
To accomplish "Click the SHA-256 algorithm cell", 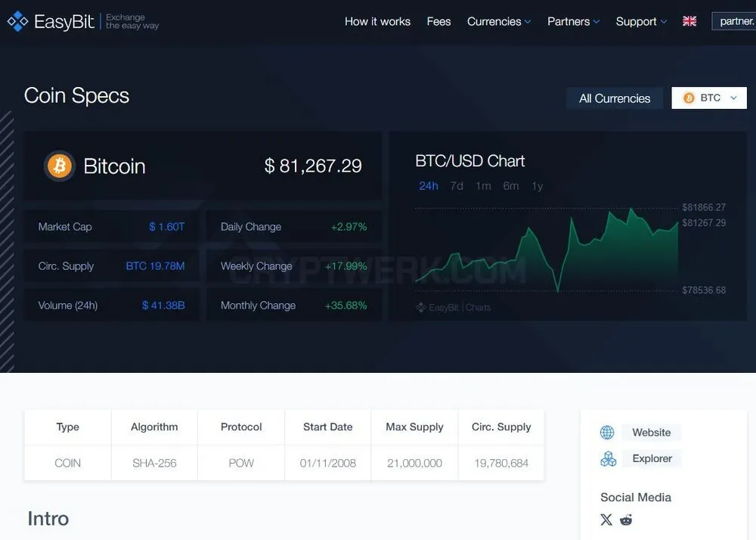I will pyautogui.click(x=154, y=463).
